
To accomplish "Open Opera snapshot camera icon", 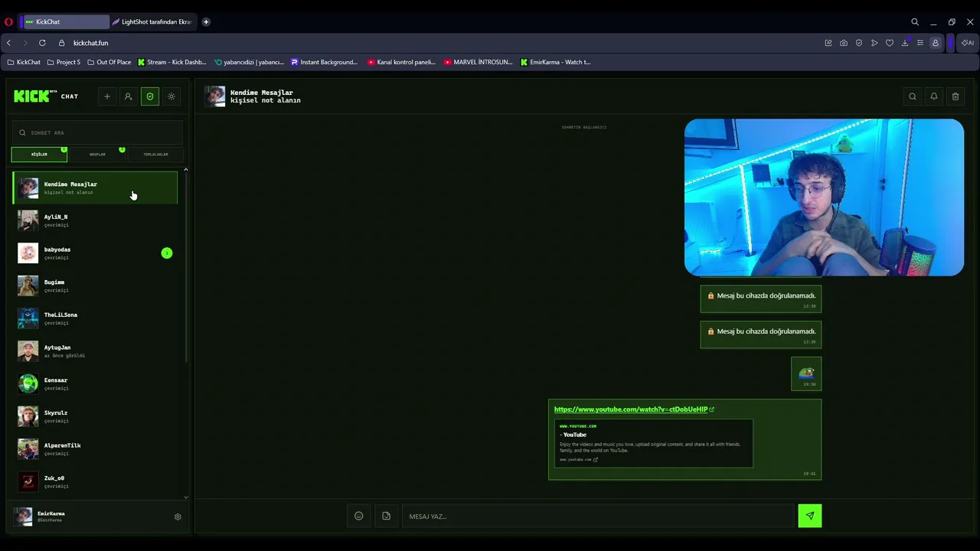I will (844, 43).
